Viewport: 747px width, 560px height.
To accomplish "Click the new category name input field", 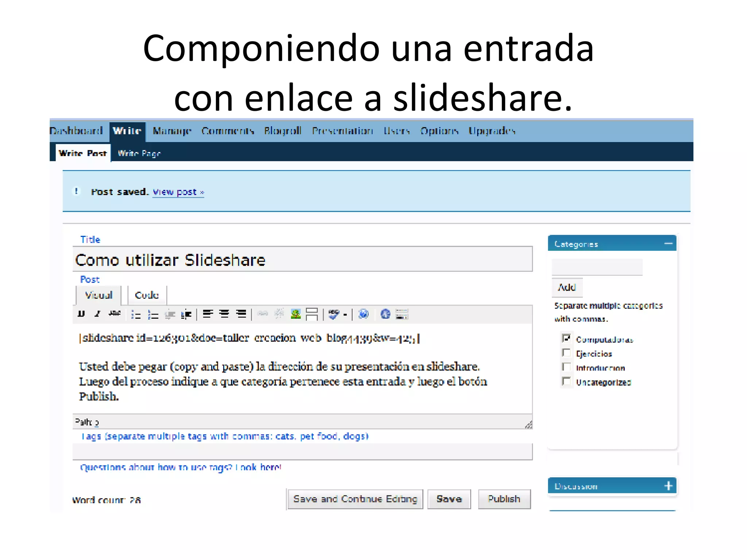I will click(597, 267).
